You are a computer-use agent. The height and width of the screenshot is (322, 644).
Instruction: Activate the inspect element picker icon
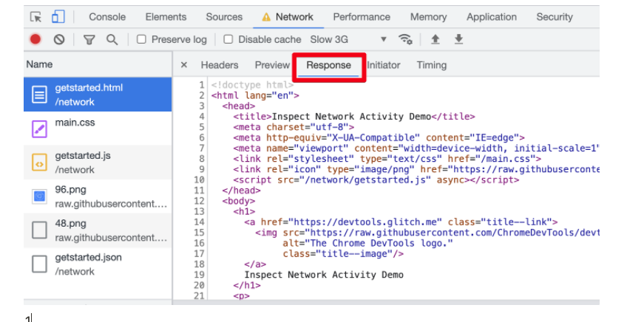[36, 17]
